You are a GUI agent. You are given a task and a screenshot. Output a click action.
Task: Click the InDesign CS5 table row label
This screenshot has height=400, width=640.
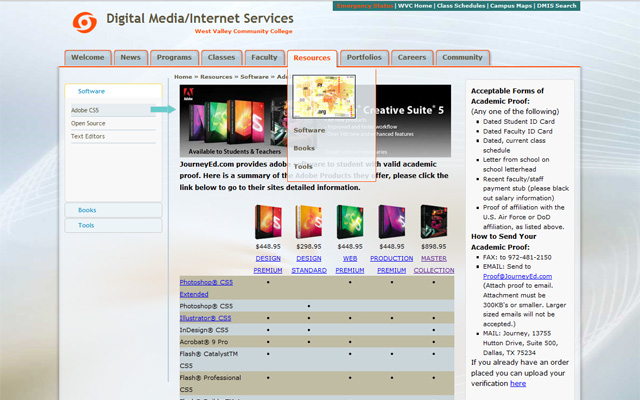204,330
